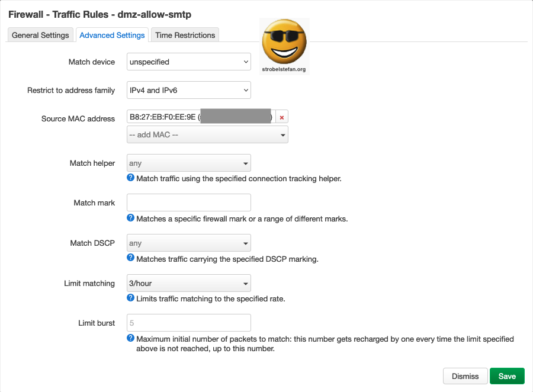Switch to the General Settings tab

coord(41,36)
